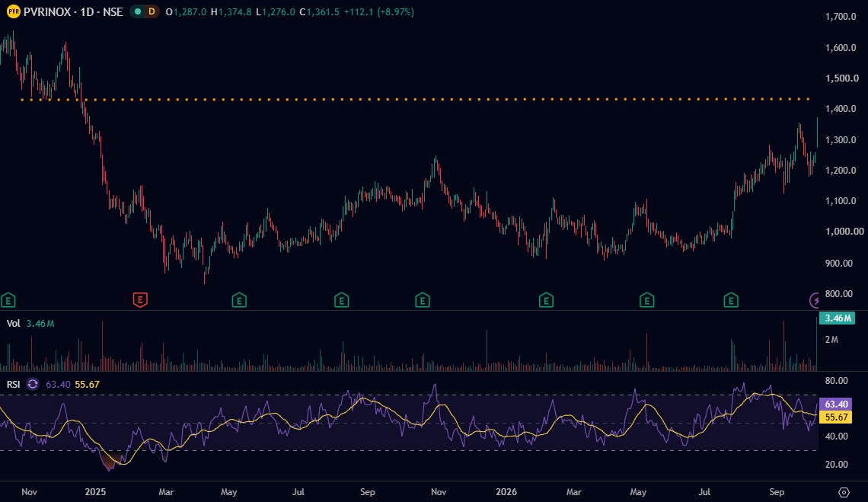Click the close value 1,361.5

pos(323,11)
